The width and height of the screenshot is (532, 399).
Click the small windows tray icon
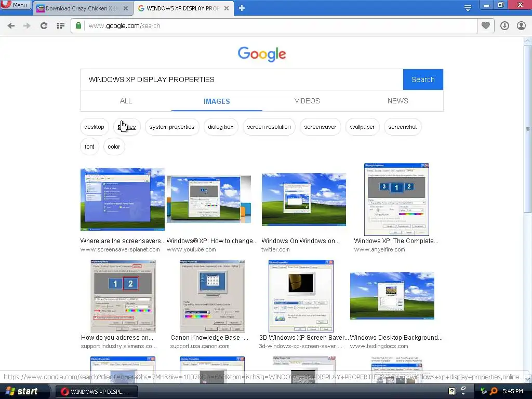463,389
